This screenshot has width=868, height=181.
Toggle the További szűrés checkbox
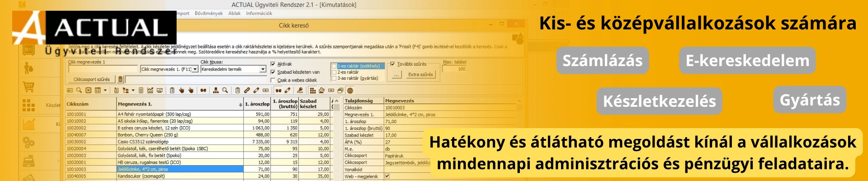[392, 64]
